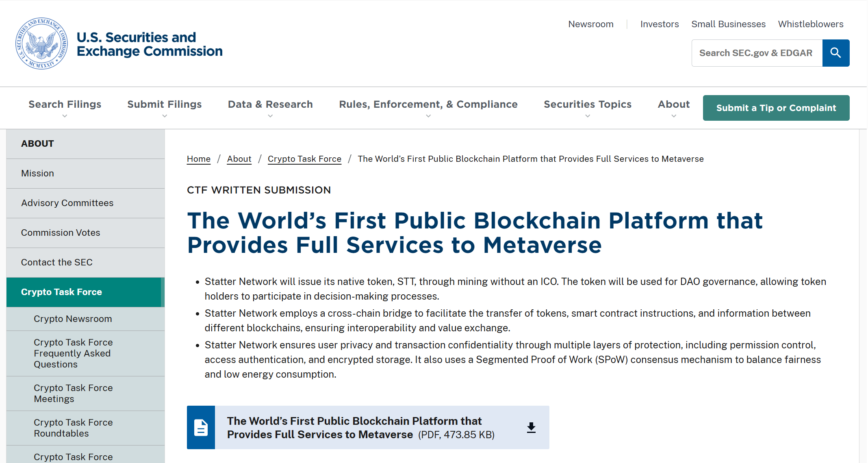This screenshot has height=463, width=868.
Task: Open the Search Filings menu
Action: (x=65, y=104)
